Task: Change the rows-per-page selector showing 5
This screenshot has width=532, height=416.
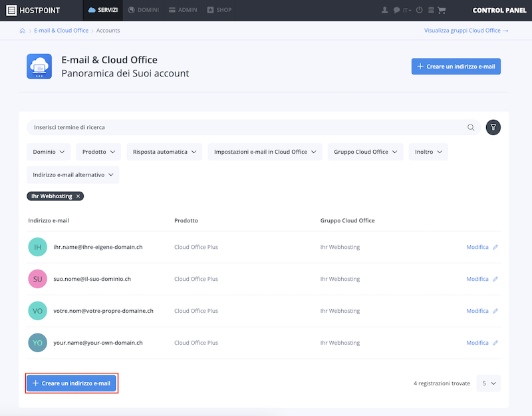Action: pyautogui.click(x=489, y=383)
